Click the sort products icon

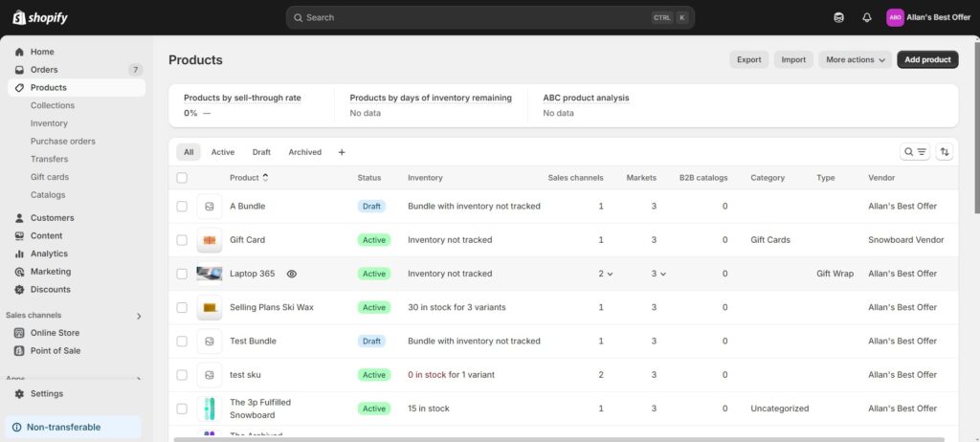[x=945, y=152]
